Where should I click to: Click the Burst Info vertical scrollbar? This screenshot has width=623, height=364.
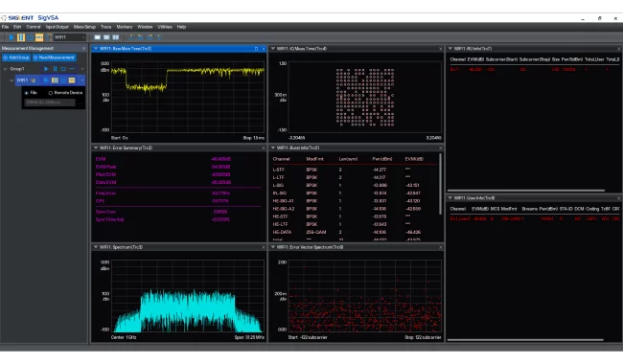click(440, 184)
